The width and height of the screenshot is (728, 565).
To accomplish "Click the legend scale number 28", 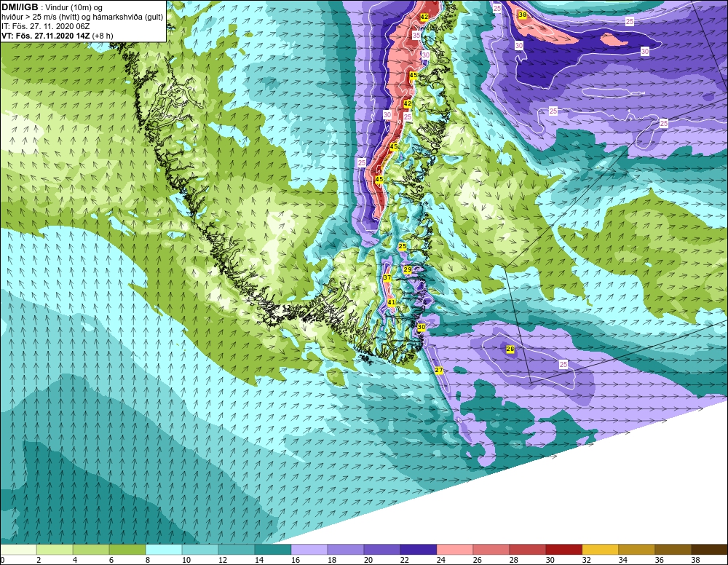I will coord(513,561).
